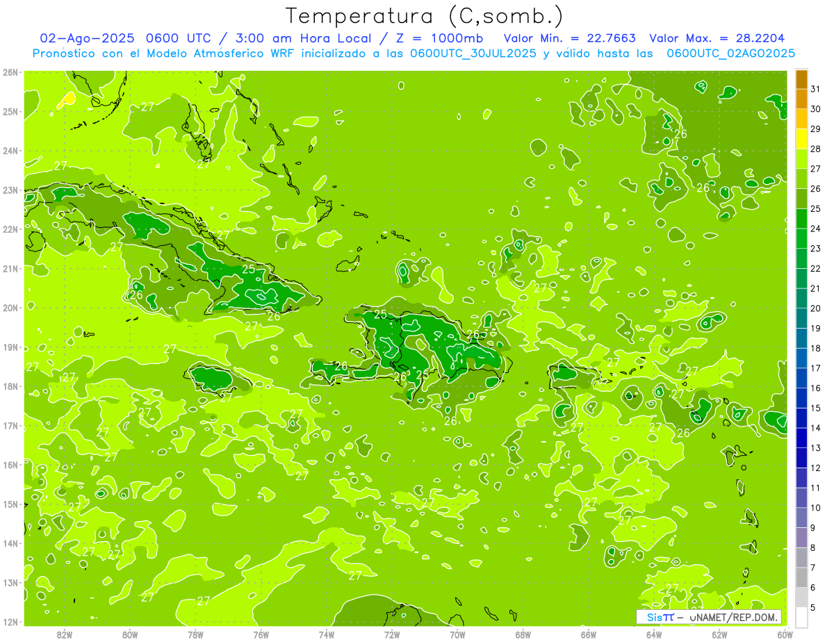Click the 18N latitude axis label
Viewport: 834px width, 644px height.
point(10,386)
